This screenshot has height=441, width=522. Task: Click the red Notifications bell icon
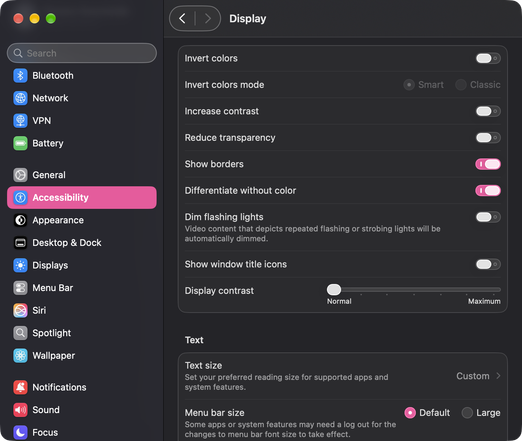point(20,387)
